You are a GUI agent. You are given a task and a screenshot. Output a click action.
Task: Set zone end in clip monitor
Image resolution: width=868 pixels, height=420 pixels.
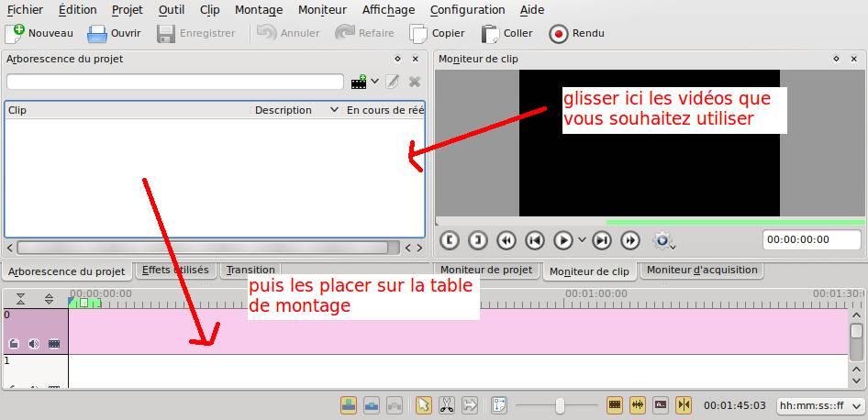478,240
